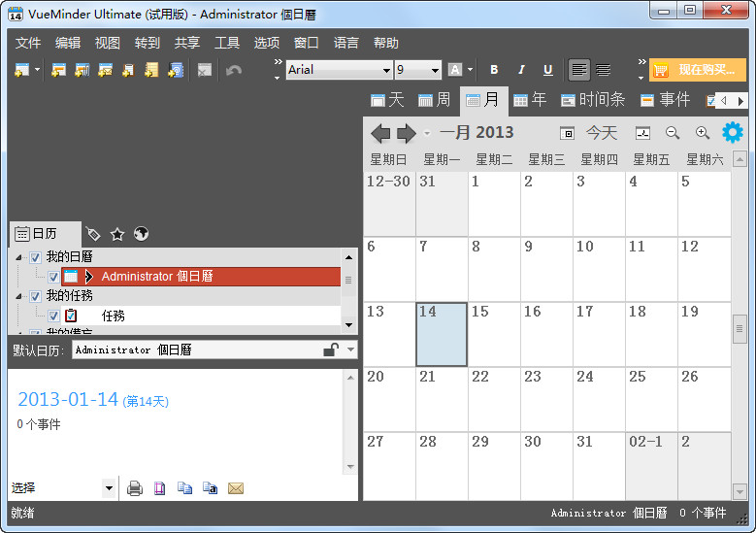This screenshot has width=756, height=533.
Task: Open the 文件 menu
Action: [x=28, y=43]
